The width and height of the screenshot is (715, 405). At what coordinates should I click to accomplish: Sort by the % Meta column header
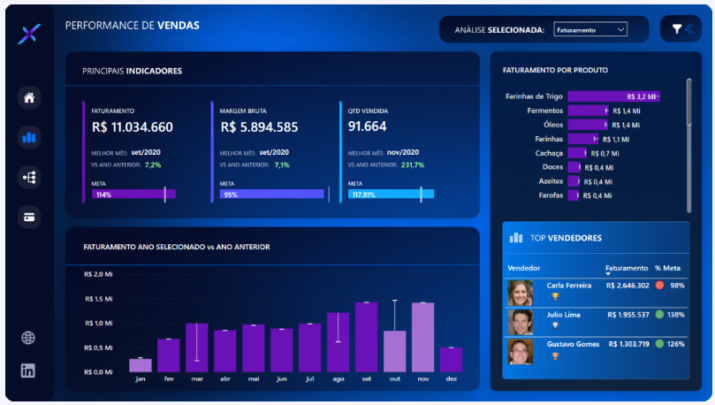pos(669,268)
